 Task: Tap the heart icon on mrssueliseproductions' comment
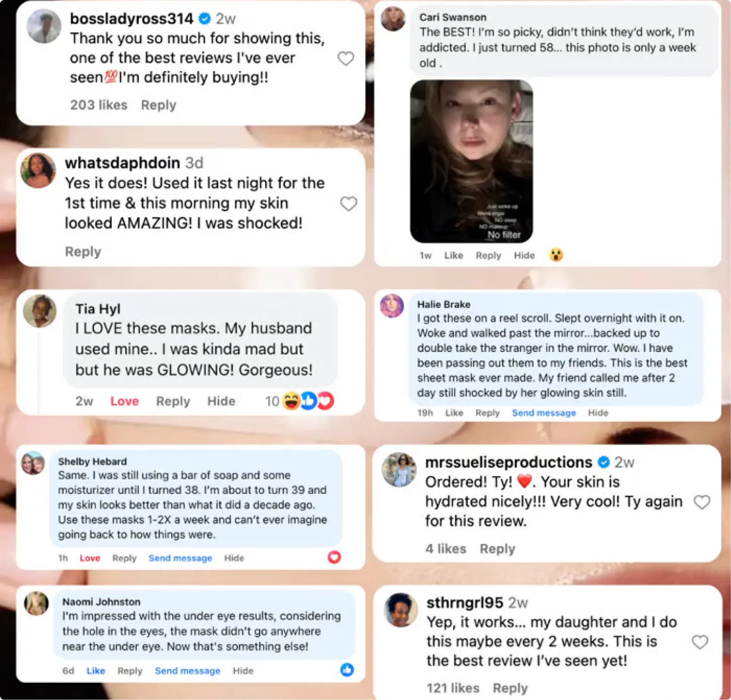(702, 502)
